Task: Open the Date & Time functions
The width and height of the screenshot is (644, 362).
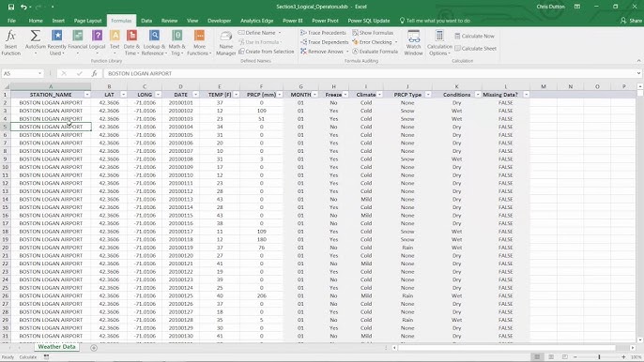Action: 131,42
